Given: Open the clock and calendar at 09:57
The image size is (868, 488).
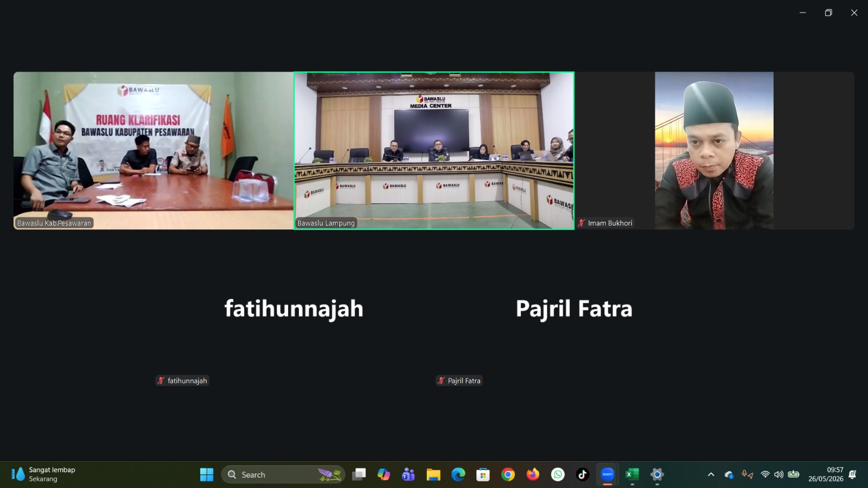Looking at the screenshot, I should [826, 474].
